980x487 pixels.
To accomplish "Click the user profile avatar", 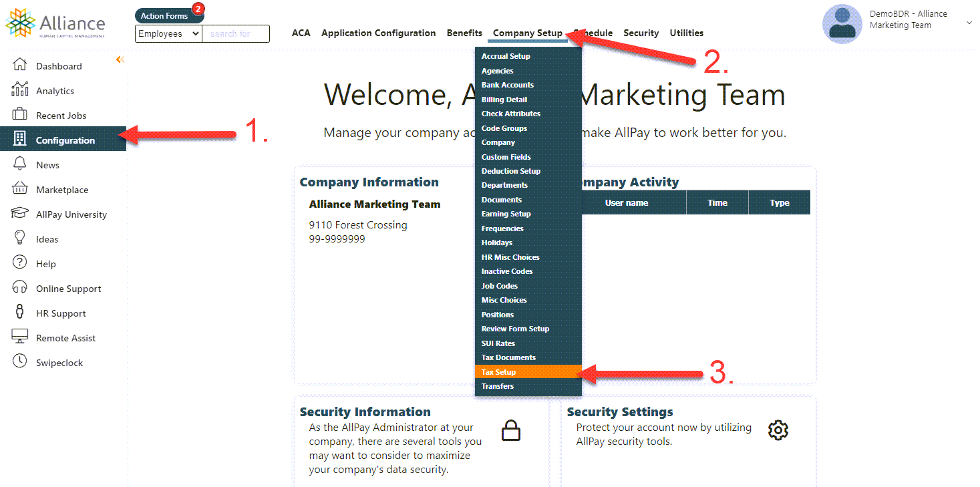I will pos(842,24).
